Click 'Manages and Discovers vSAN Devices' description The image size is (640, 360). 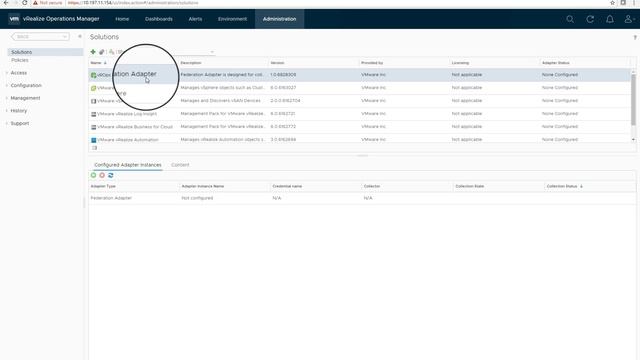220,100
